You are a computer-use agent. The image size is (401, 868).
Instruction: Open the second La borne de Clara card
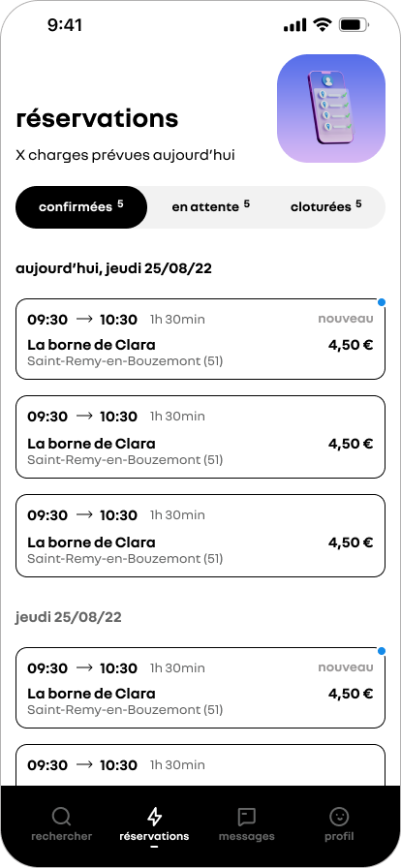coord(200,437)
